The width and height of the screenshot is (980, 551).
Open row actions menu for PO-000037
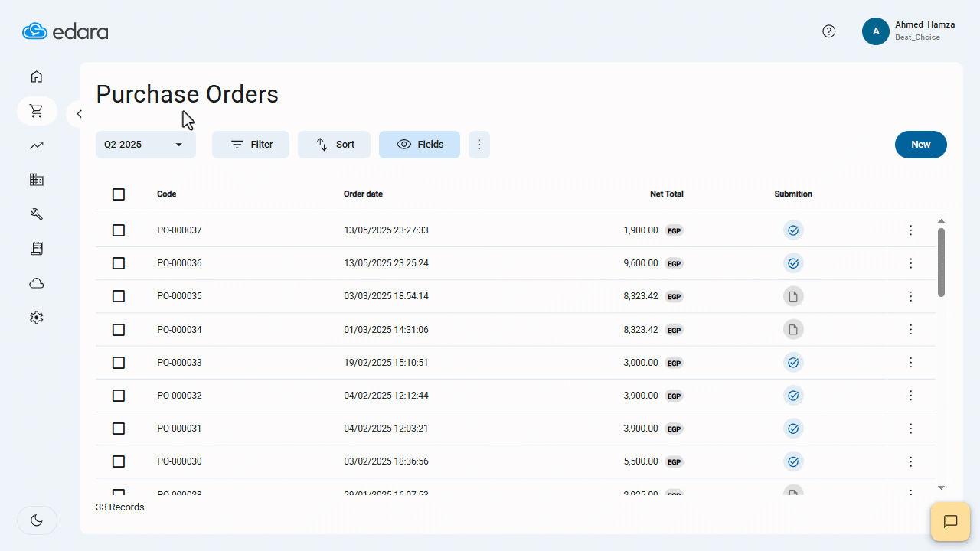coord(911,230)
